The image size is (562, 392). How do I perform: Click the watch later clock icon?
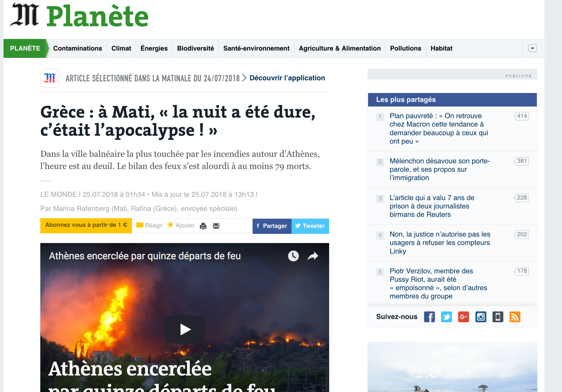click(x=293, y=256)
